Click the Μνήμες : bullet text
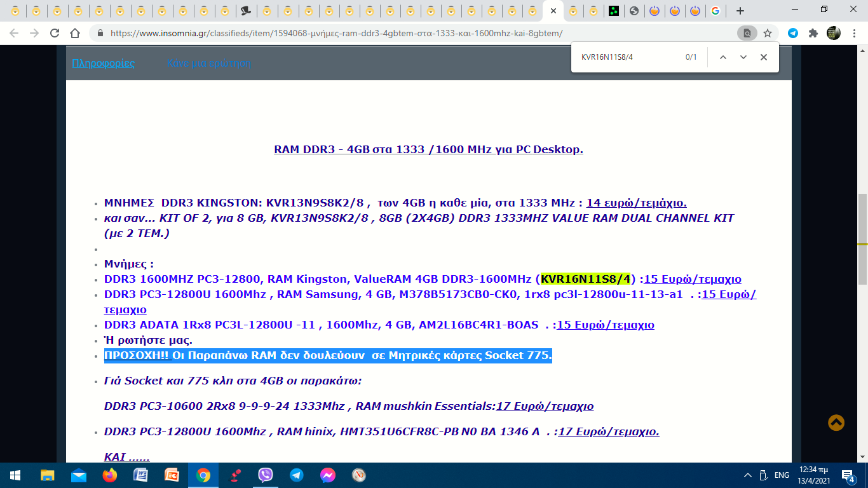The width and height of the screenshot is (868, 488). (129, 264)
